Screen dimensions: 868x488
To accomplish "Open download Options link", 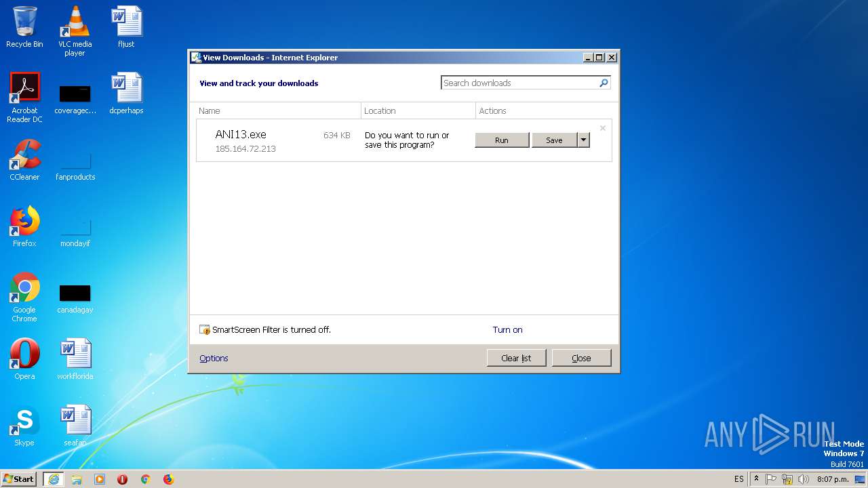I will pyautogui.click(x=214, y=359).
